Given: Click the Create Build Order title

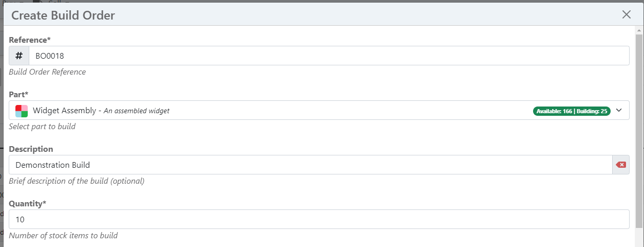Looking at the screenshot, I should (x=63, y=15).
